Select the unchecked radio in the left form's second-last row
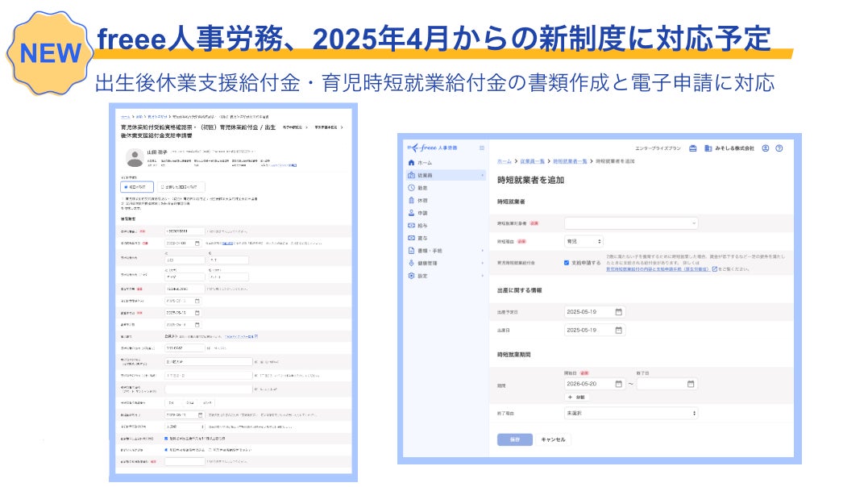The width and height of the screenshot is (868, 487). pos(211,450)
